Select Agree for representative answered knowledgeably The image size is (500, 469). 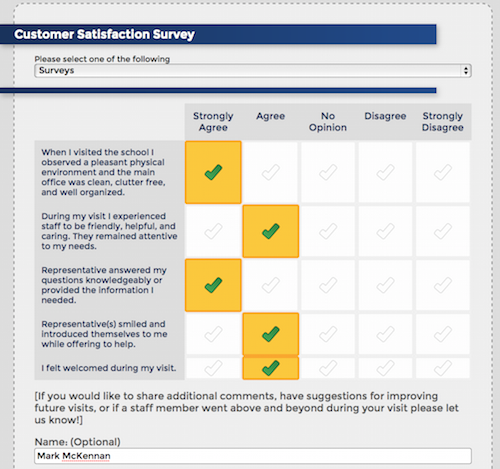click(x=270, y=285)
